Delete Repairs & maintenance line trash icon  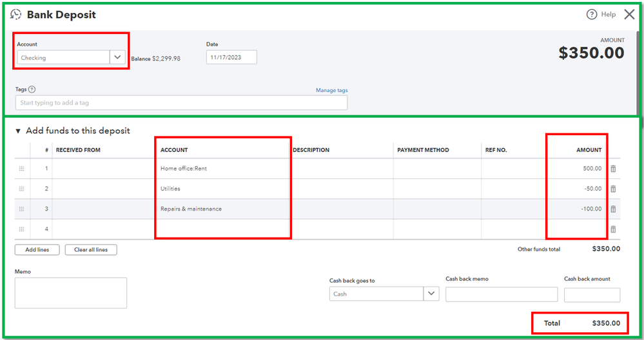(x=613, y=209)
